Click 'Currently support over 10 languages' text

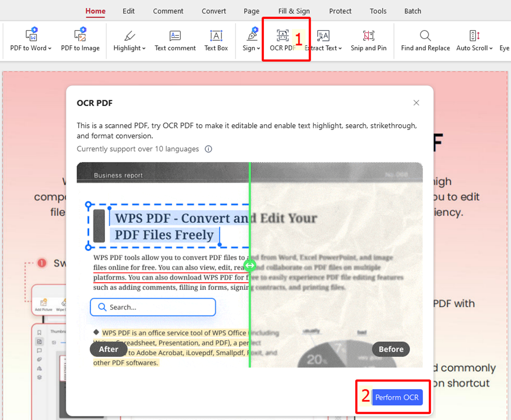(138, 149)
